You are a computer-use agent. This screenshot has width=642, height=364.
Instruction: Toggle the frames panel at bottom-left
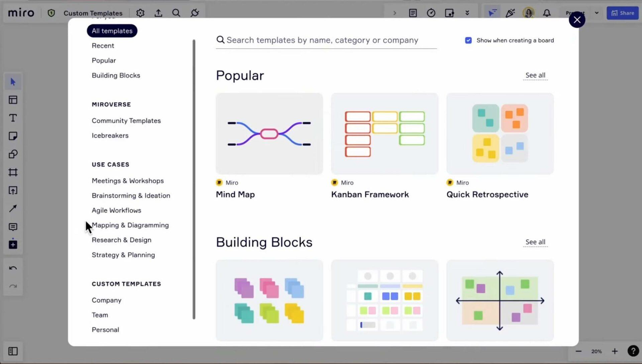click(x=13, y=351)
